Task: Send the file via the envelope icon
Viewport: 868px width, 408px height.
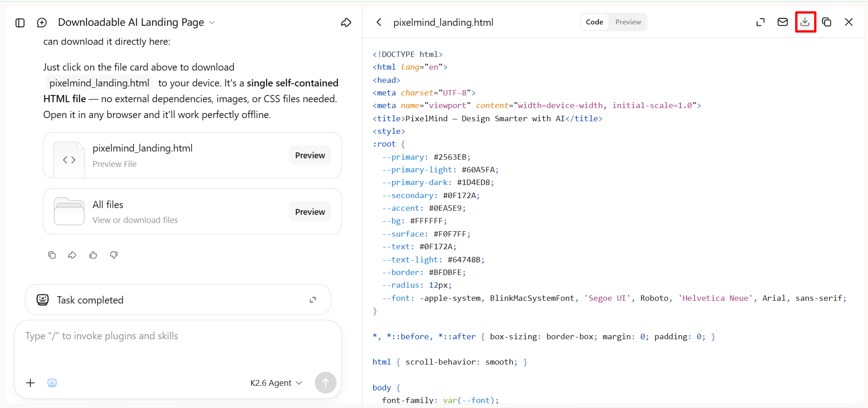Action: pyautogui.click(x=783, y=22)
